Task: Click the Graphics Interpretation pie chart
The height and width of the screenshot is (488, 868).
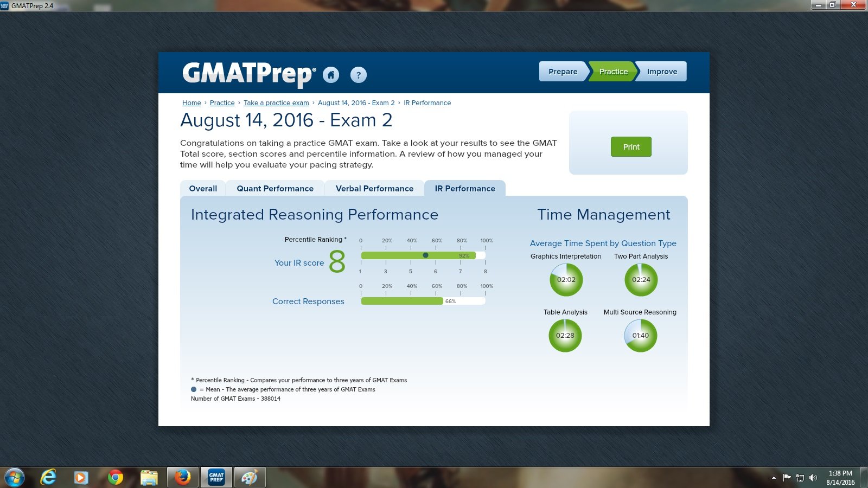Action: click(565, 280)
